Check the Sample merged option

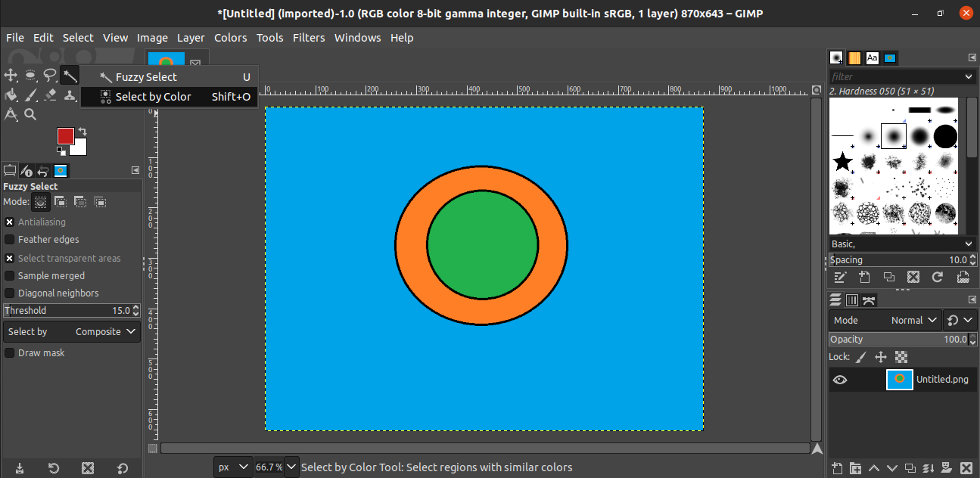pos(10,276)
